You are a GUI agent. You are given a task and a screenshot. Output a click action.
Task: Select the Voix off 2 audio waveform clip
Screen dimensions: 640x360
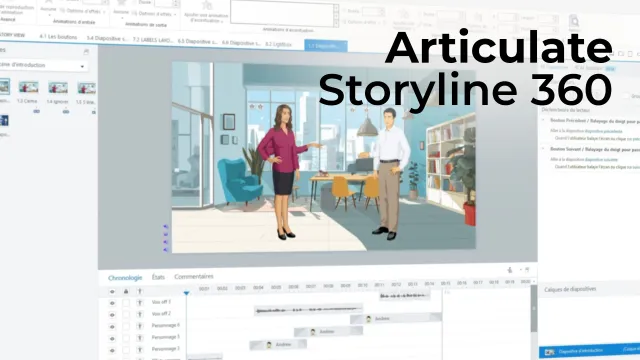click(308, 310)
